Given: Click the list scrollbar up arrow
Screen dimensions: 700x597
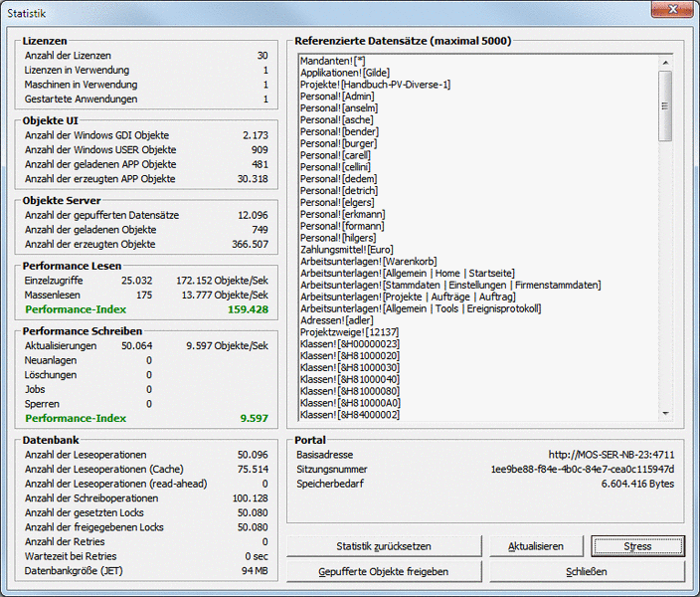Looking at the screenshot, I should [x=665, y=63].
